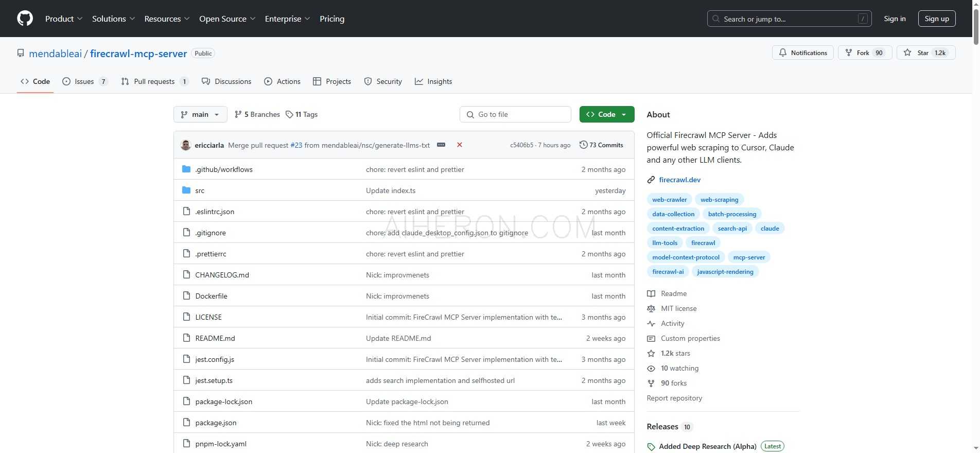Open the Product dropdown menu
Viewport: 980px width, 453px height.
[x=64, y=19]
